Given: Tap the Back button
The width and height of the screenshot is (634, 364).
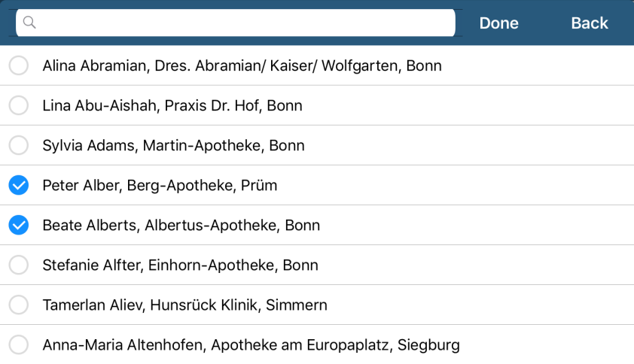Looking at the screenshot, I should tap(590, 23).
